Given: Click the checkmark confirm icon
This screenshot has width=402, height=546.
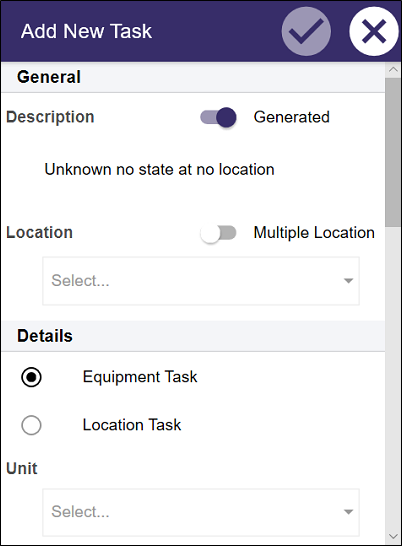Looking at the screenshot, I should pyautogui.click(x=306, y=31).
